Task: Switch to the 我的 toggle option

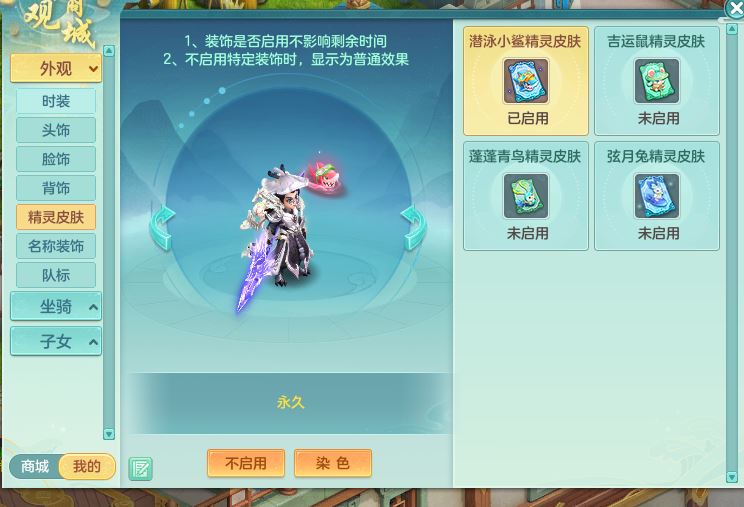Action: (86, 466)
